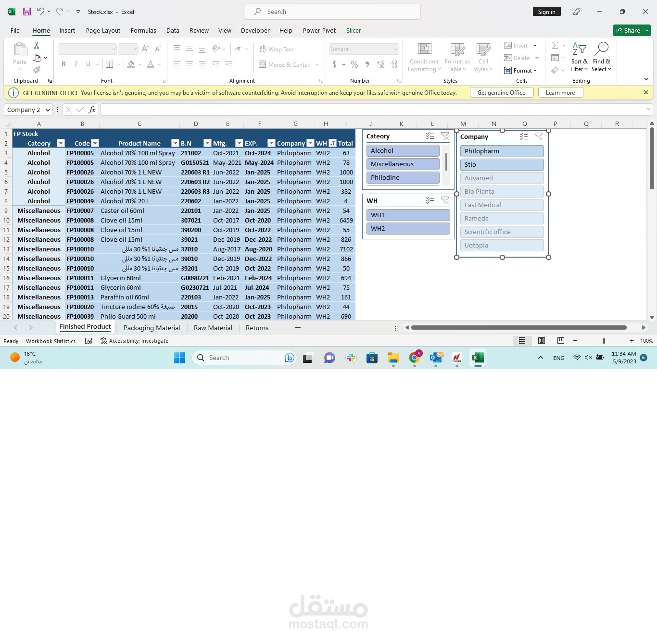Viewport: 657px width, 644px height.
Task: Click Wrap Text
Action: point(277,49)
